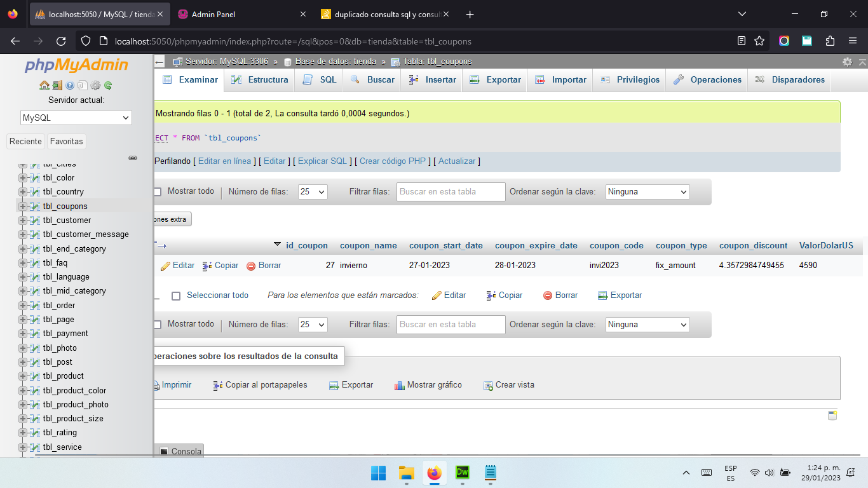868x488 pixels.
Task: Expand tbl_order tree node
Action: tap(23, 306)
